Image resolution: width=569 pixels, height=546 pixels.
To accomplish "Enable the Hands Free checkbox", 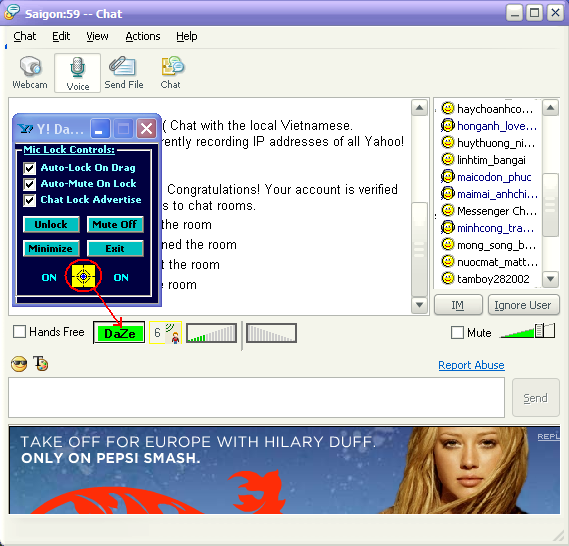I will click(19, 332).
